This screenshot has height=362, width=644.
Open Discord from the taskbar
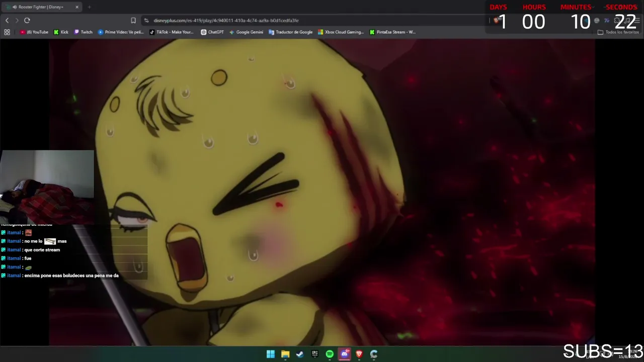point(345,354)
